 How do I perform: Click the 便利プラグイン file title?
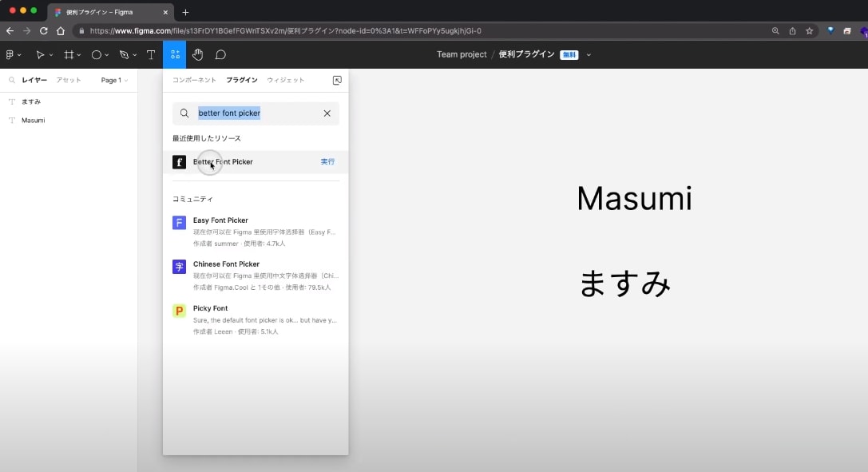pos(526,54)
